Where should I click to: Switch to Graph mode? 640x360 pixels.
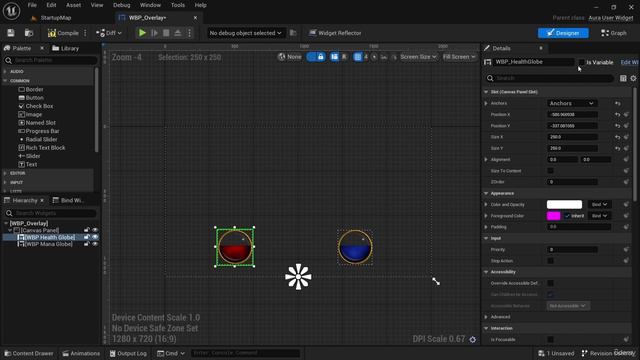[613, 33]
